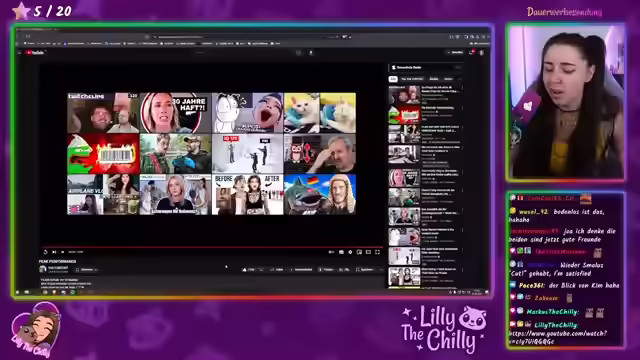
Task: Open options menu for first sidebar video
Action: pos(462,88)
